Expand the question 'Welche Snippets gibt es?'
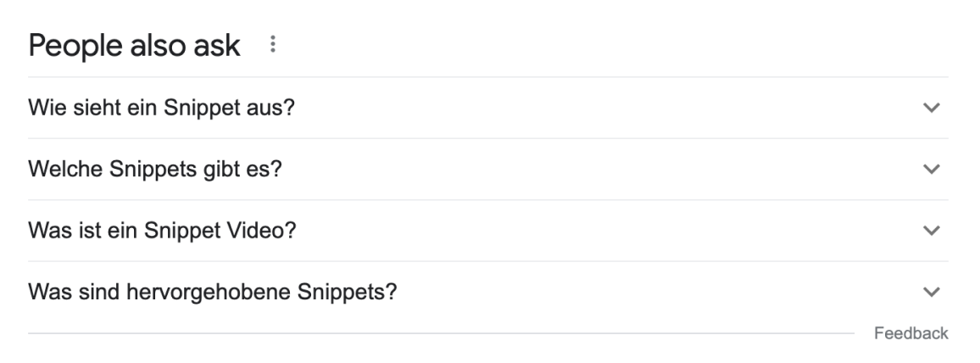Viewport: 980px width, 363px height. [154, 170]
